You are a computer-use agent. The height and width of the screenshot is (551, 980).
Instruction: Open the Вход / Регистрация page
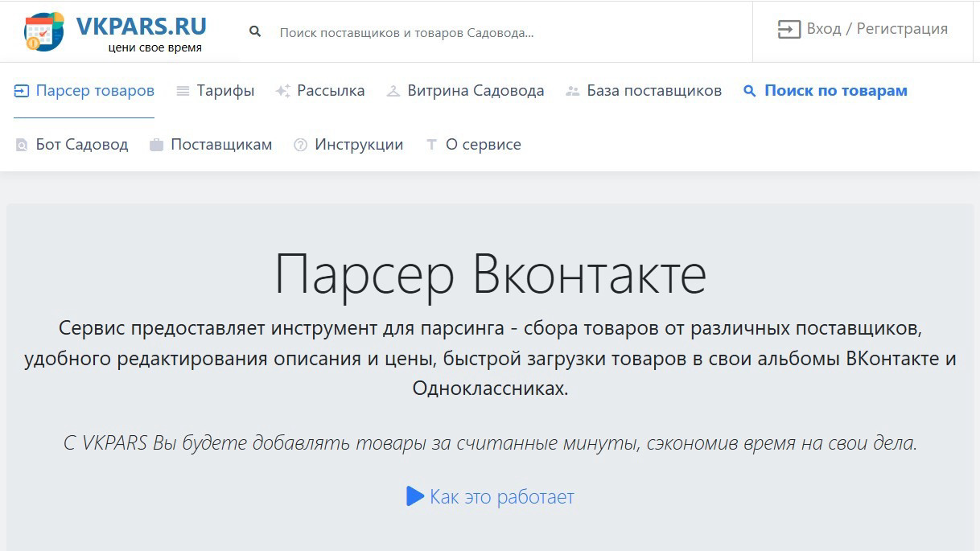point(877,28)
